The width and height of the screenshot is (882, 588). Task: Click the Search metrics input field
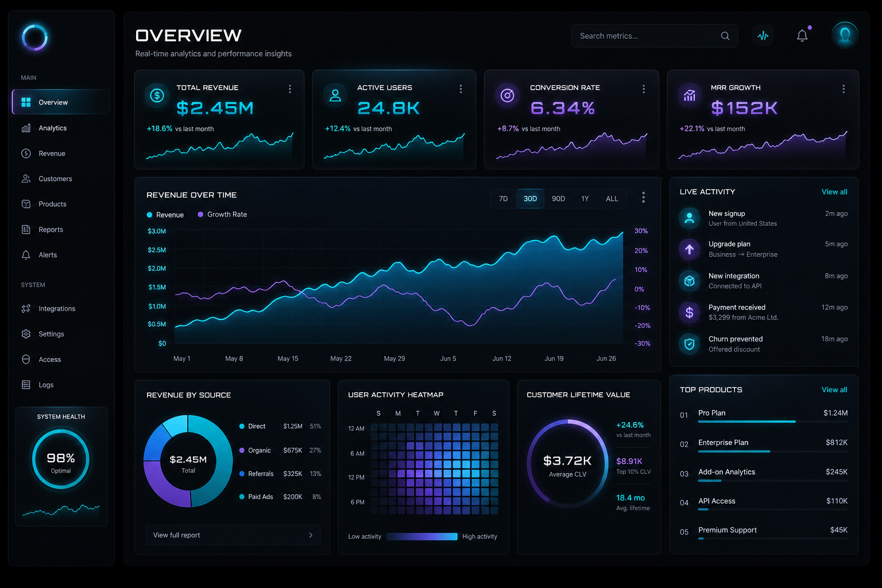pyautogui.click(x=655, y=36)
